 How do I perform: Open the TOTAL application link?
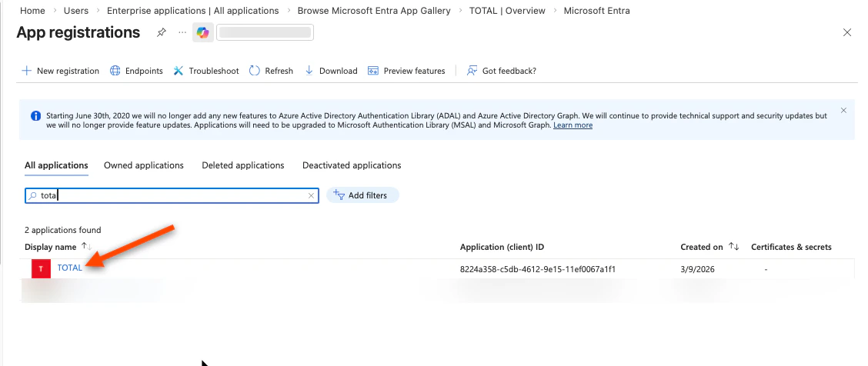click(x=70, y=268)
